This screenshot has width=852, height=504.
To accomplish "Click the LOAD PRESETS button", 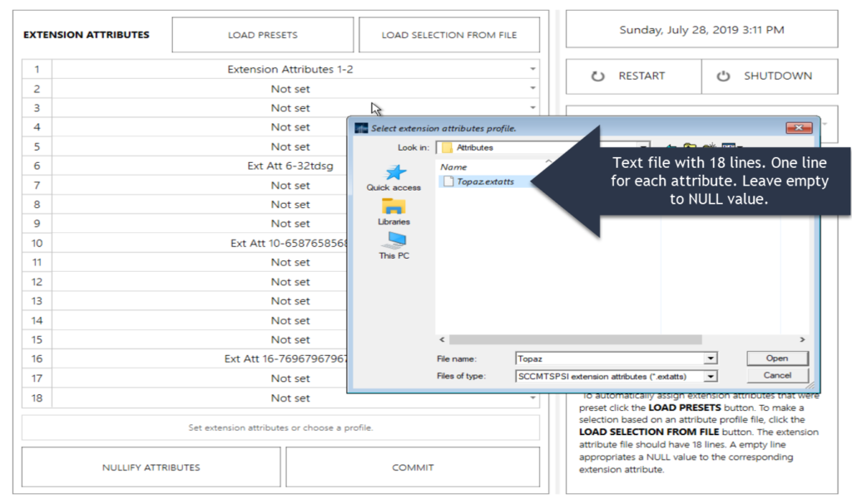I will point(262,35).
